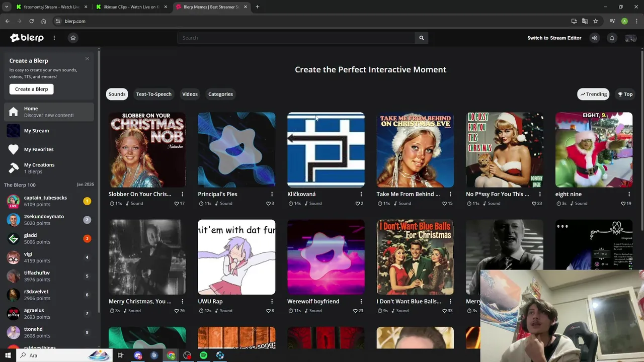
Task: Click heart icon on UWU Rap
Action: click(268, 311)
